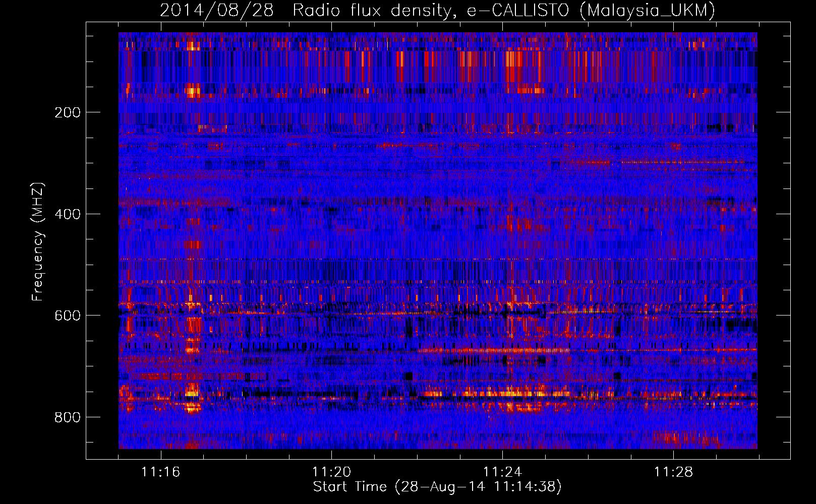Click the 'Frequency (MHZ)' axis label
This screenshot has height=504, width=816.
tap(38, 242)
